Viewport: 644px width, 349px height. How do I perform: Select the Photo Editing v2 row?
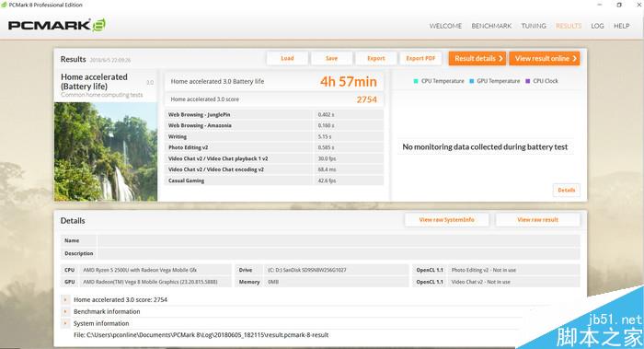(x=274, y=147)
